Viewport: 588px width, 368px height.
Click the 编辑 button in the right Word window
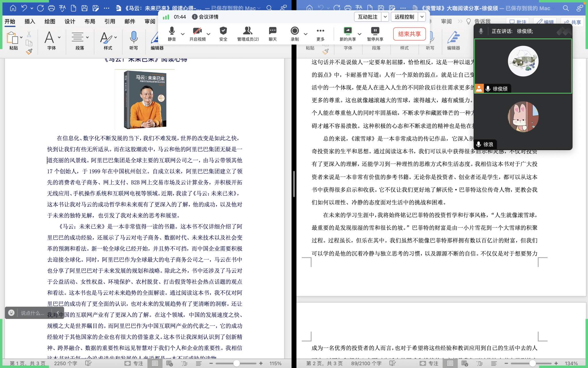(x=545, y=22)
